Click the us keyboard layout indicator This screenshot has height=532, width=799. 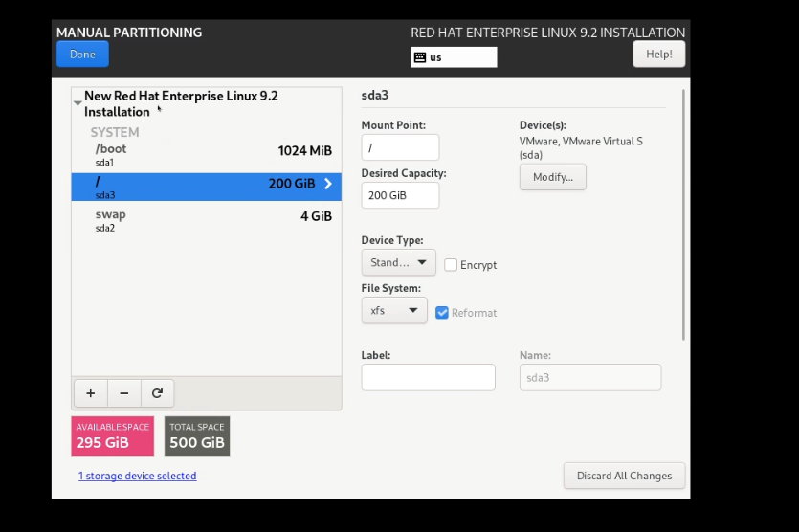coord(454,57)
